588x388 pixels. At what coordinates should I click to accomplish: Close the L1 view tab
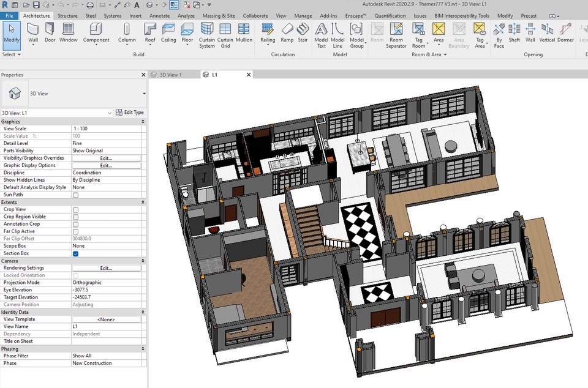coord(248,75)
